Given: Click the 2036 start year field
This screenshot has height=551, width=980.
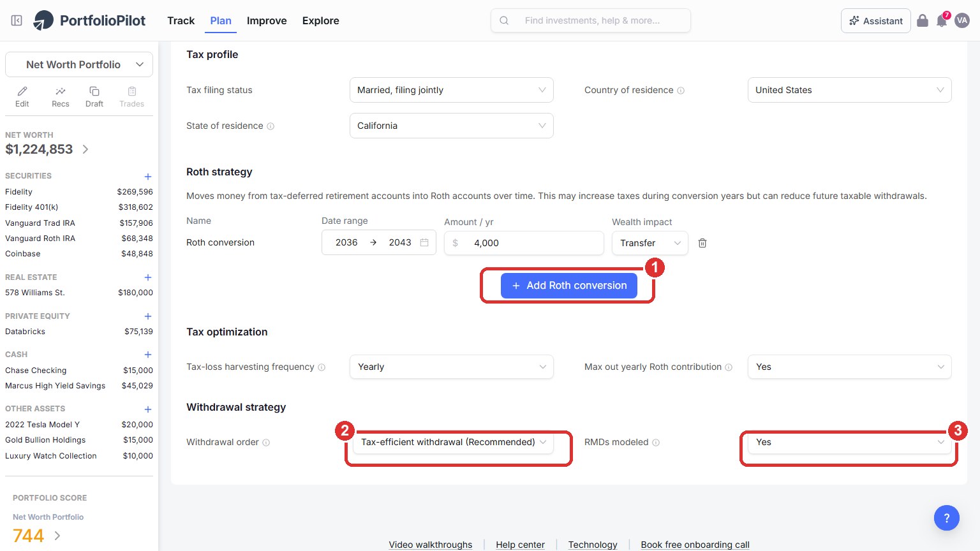Looking at the screenshot, I should click(x=346, y=242).
